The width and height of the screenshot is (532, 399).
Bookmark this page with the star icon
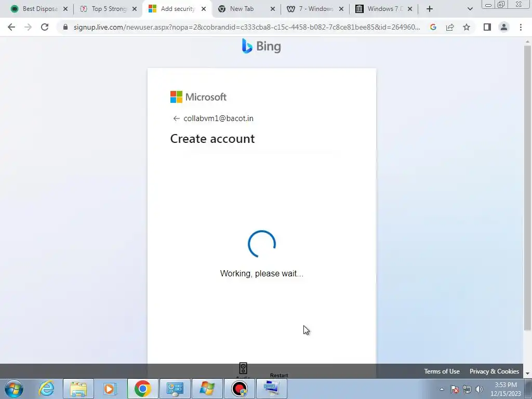(x=467, y=27)
